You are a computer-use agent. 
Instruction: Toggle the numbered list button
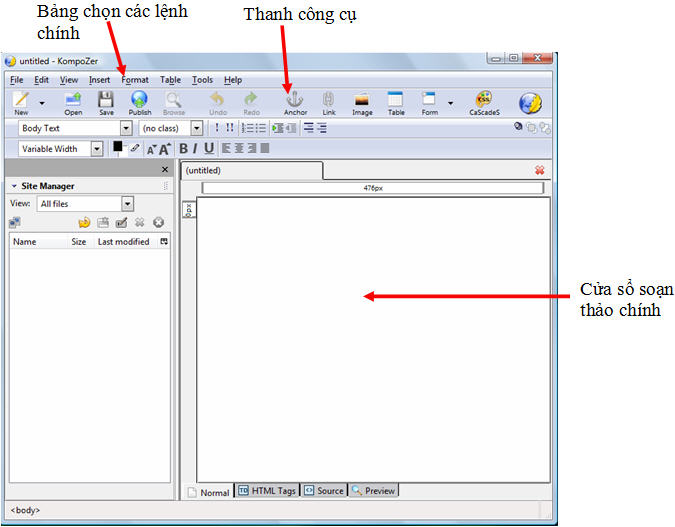coord(247,128)
